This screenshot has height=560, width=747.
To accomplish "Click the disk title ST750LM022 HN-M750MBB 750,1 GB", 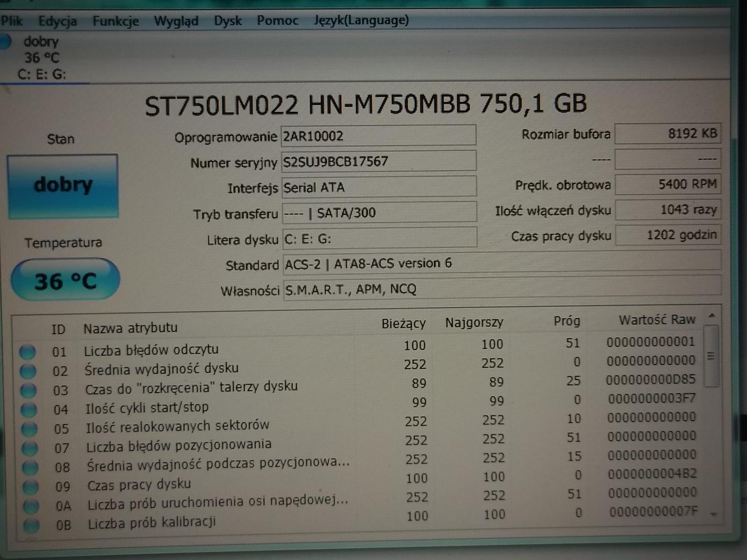I will 366,104.
